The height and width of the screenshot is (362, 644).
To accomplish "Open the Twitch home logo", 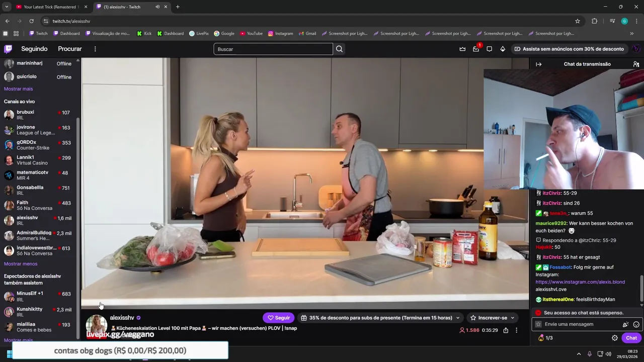I will [8, 49].
